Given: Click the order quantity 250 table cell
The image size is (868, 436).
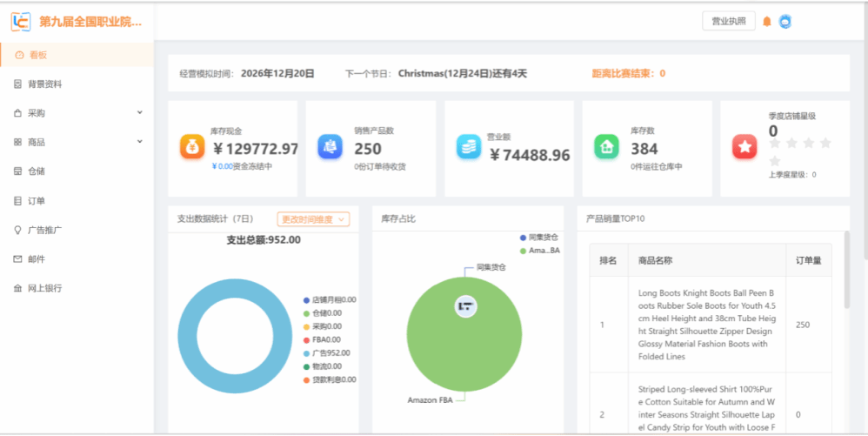Looking at the screenshot, I should [809, 325].
